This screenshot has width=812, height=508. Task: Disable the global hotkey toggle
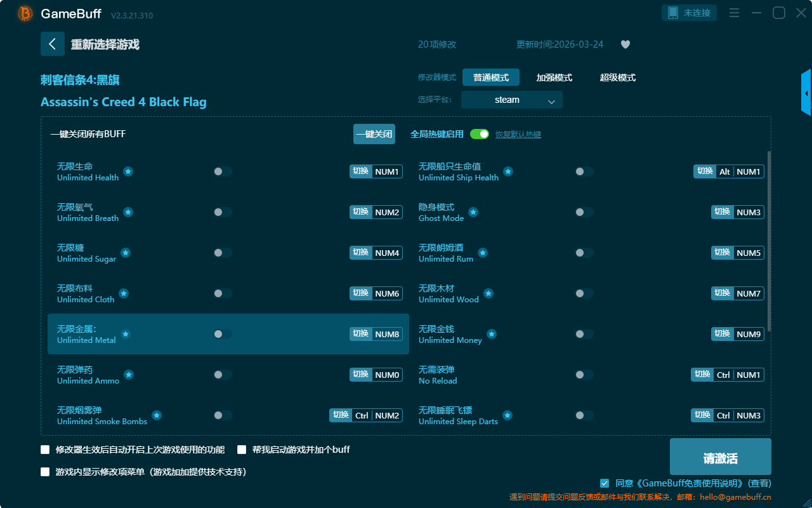coord(480,134)
